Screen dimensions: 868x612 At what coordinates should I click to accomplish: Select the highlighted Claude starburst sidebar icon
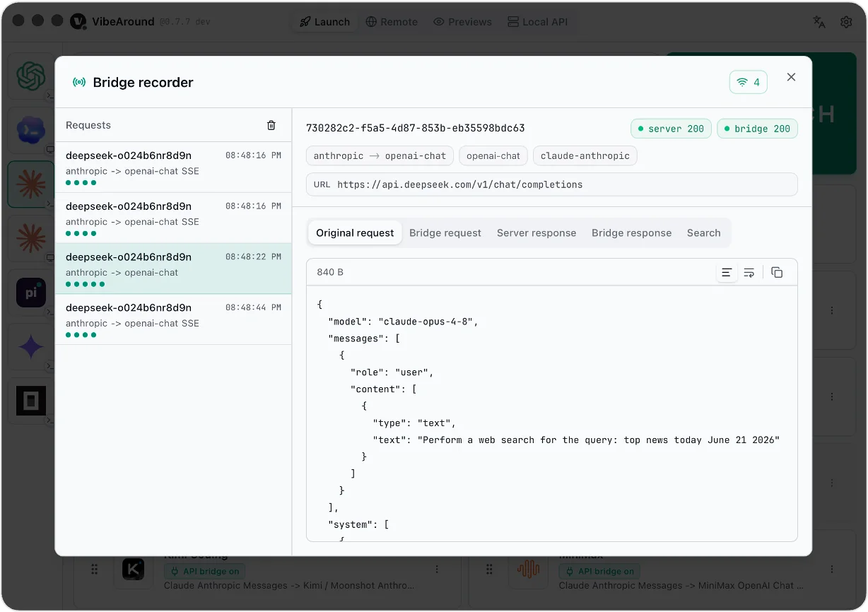click(31, 184)
